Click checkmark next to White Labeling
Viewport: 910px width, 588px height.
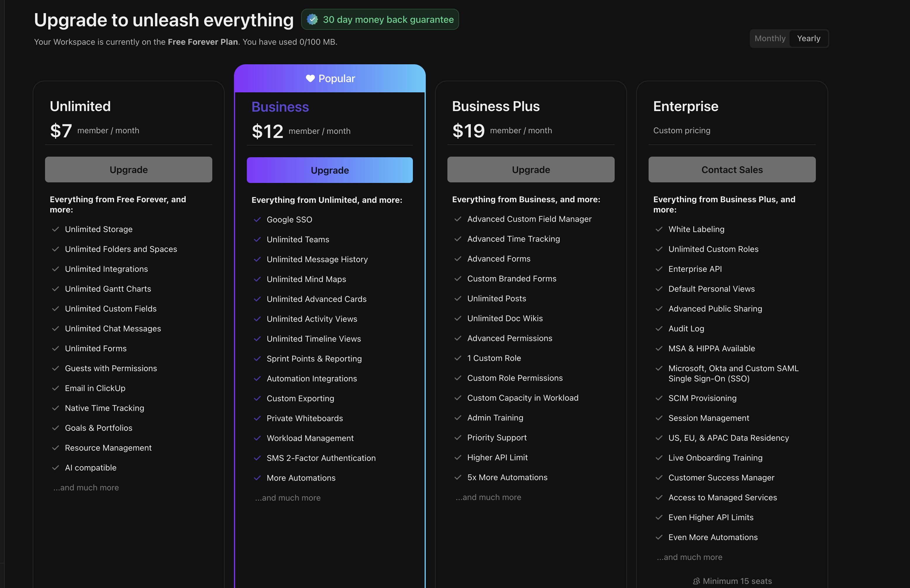(x=659, y=229)
